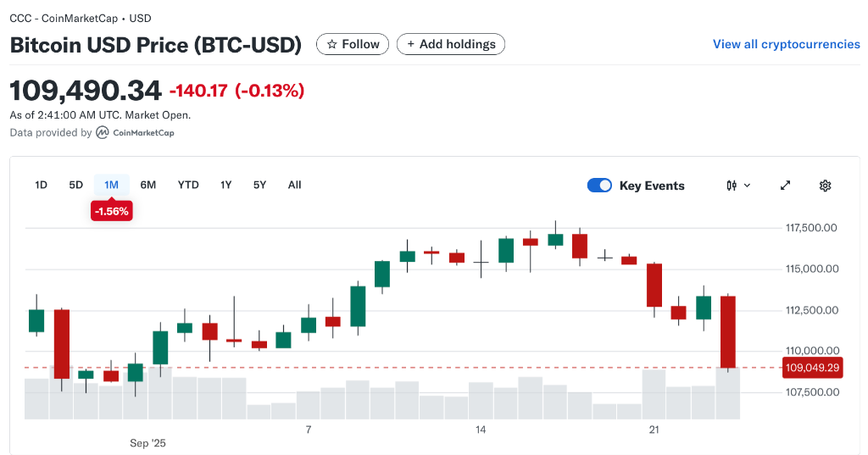The height and width of the screenshot is (455, 868).
Task: Show the 5Y price range
Action: click(260, 185)
